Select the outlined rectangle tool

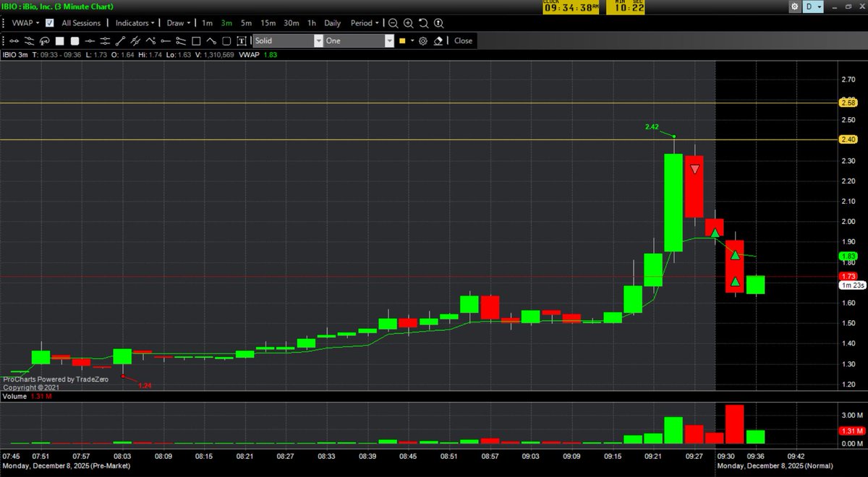pyautogui.click(x=196, y=41)
